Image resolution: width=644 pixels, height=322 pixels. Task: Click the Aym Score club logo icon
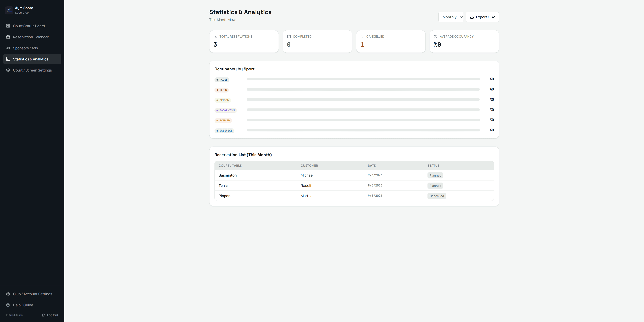(x=9, y=10)
